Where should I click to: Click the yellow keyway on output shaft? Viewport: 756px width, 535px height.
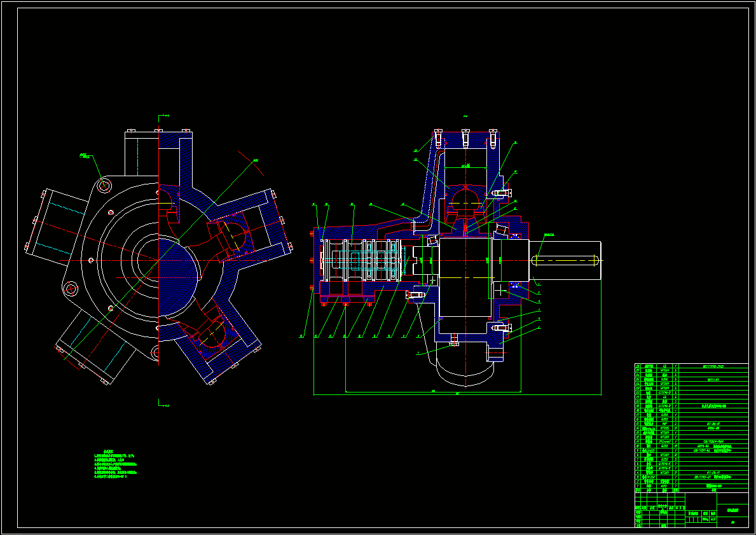pos(565,261)
